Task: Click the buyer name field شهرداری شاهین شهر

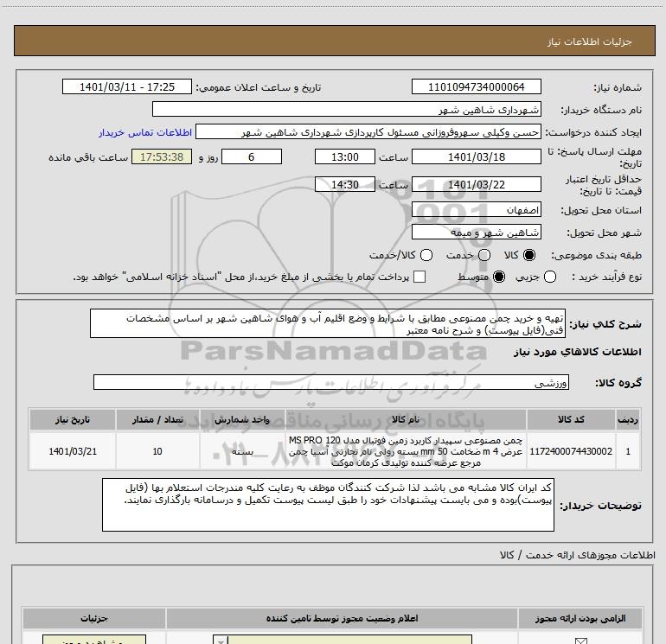Action: [347, 109]
